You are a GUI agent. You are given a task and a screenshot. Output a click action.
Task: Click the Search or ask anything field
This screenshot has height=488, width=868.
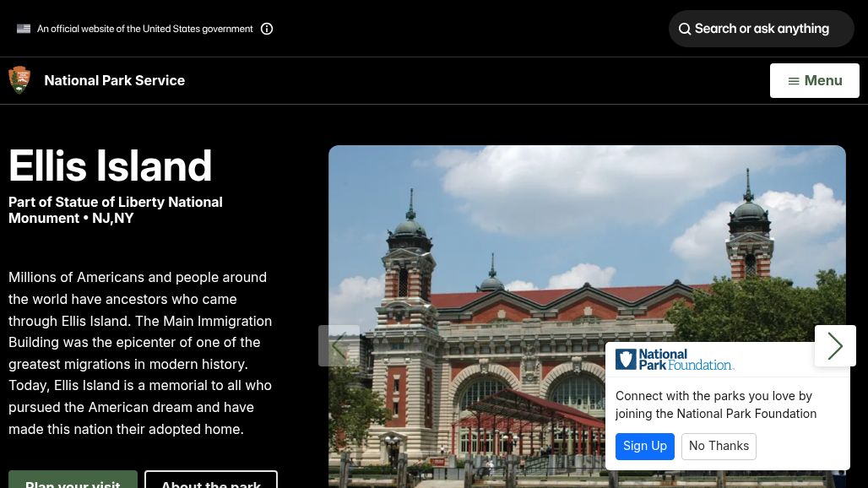point(761,29)
